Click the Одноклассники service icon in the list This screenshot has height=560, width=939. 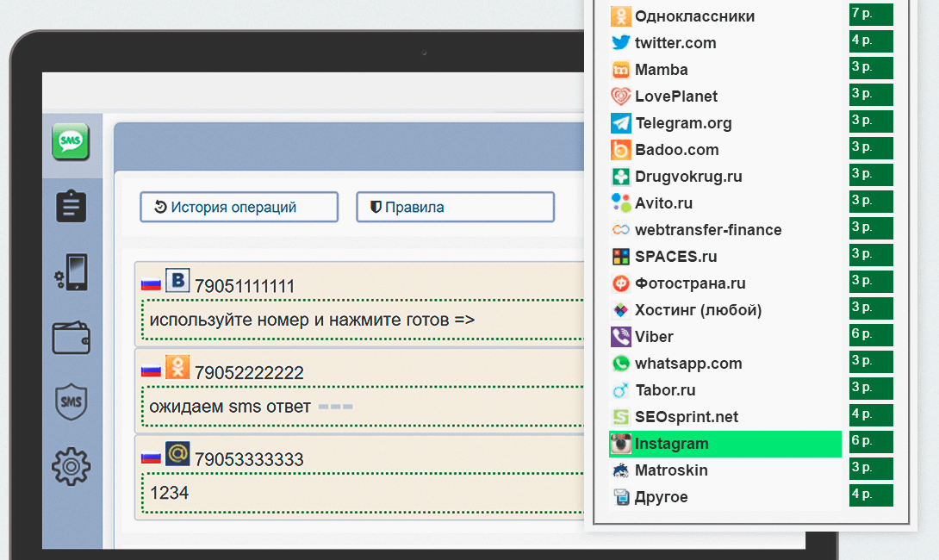click(x=621, y=16)
